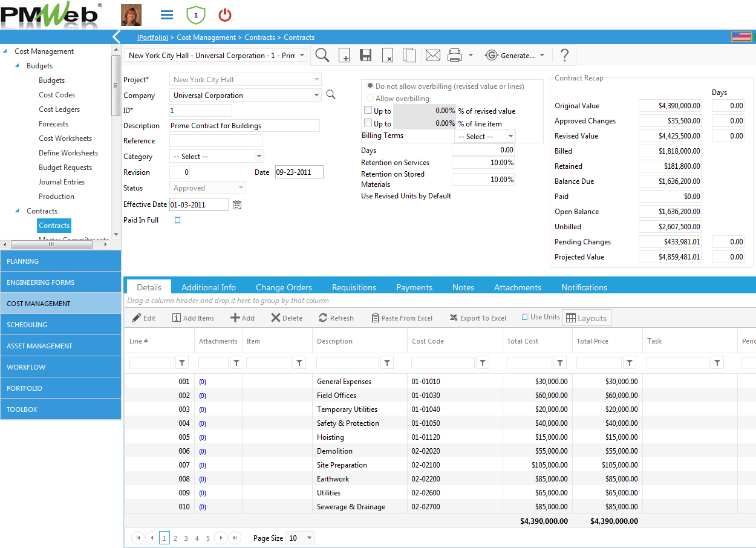Open the Attachments tab
This screenshot has height=548, width=756.
coord(518,287)
